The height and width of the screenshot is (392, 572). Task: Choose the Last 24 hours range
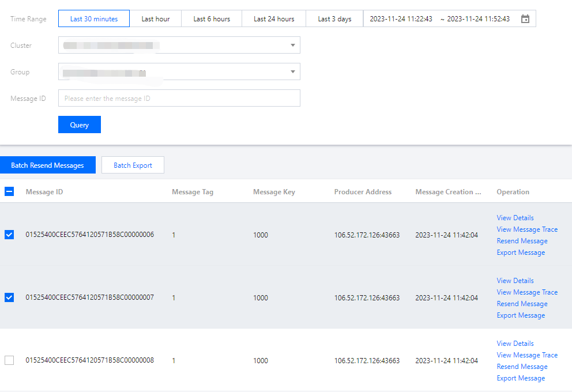click(x=274, y=19)
